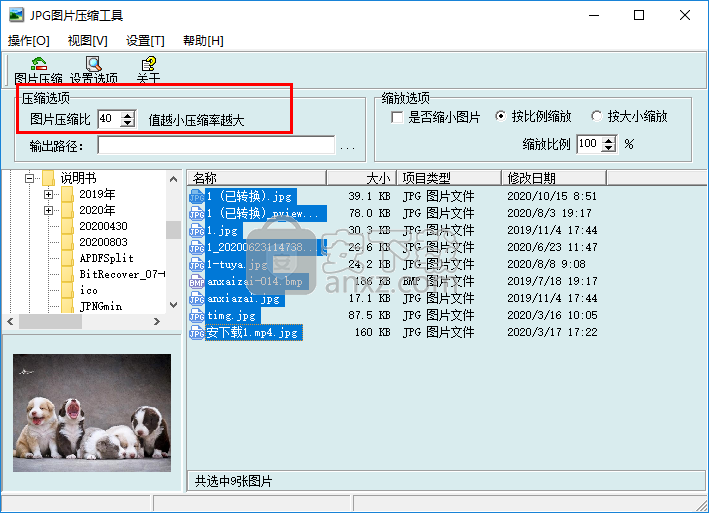Click the folder tree left scroll arrow
Image resolution: width=709 pixels, height=513 pixels.
point(11,321)
